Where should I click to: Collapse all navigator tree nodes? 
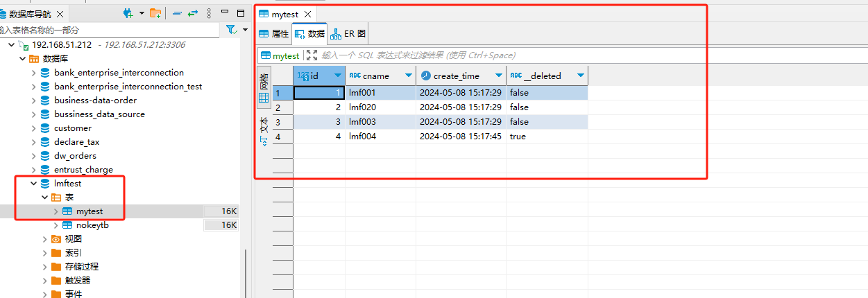177,13
